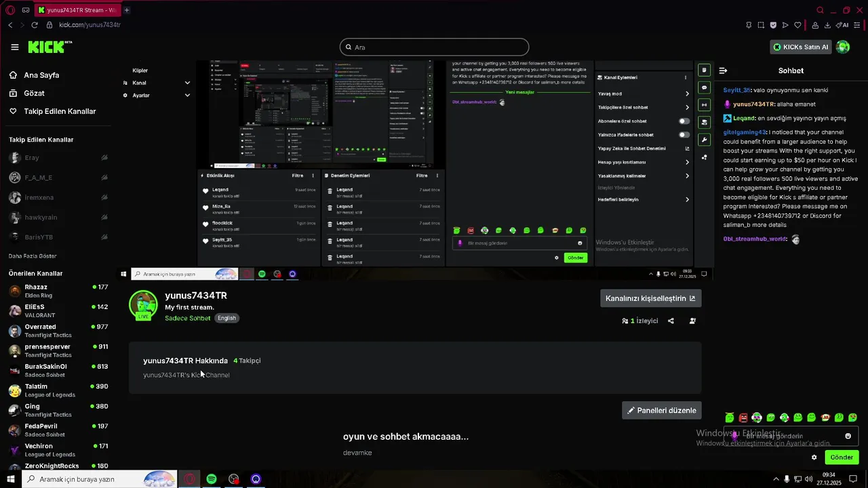Open chat settings gear beside Gönder

[x=814, y=457]
